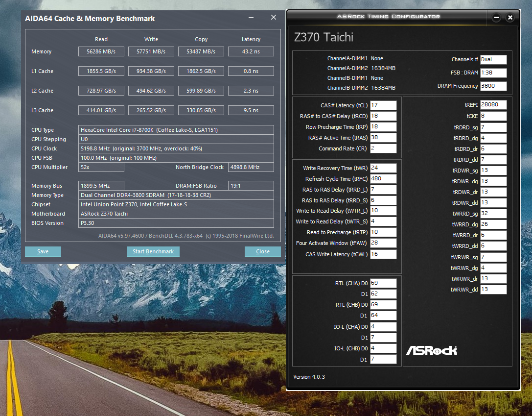The height and width of the screenshot is (416, 532).
Task: Click the tWRRD_dg field 26
Action: (x=493, y=224)
